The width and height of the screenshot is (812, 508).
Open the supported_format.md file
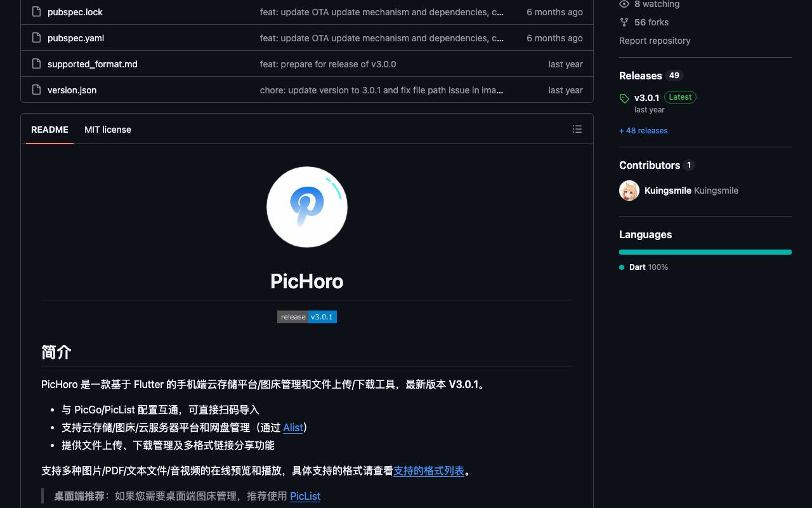click(x=93, y=64)
